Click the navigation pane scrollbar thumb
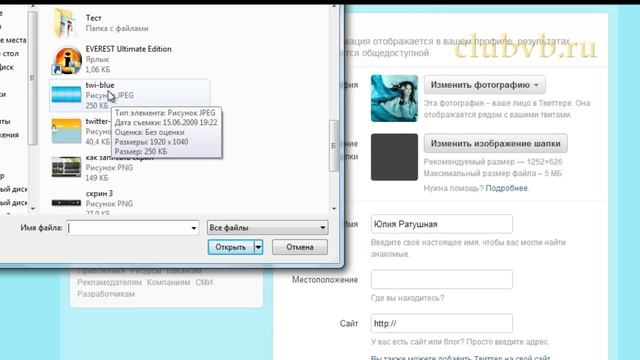The height and width of the screenshot is (360, 640). (33, 78)
